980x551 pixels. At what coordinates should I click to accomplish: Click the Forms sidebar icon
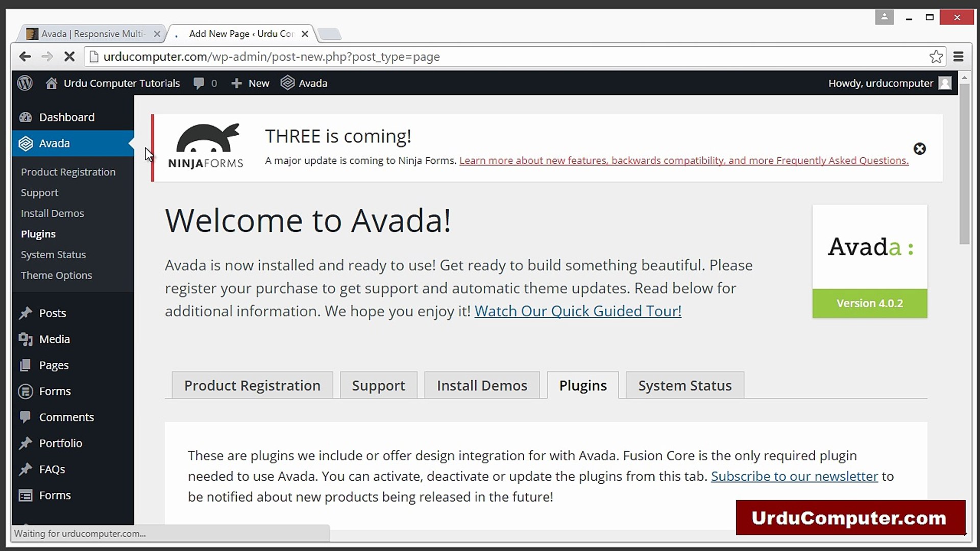(26, 391)
